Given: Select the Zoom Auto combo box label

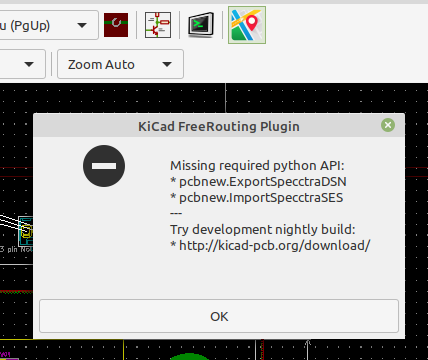Looking at the screenshot, I should coord(101,64).
